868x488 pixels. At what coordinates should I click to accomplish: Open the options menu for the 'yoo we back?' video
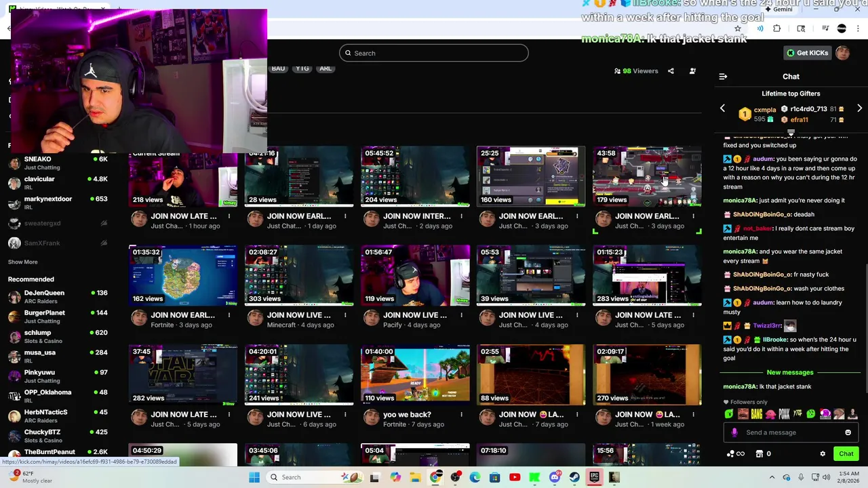pos(461,414)
